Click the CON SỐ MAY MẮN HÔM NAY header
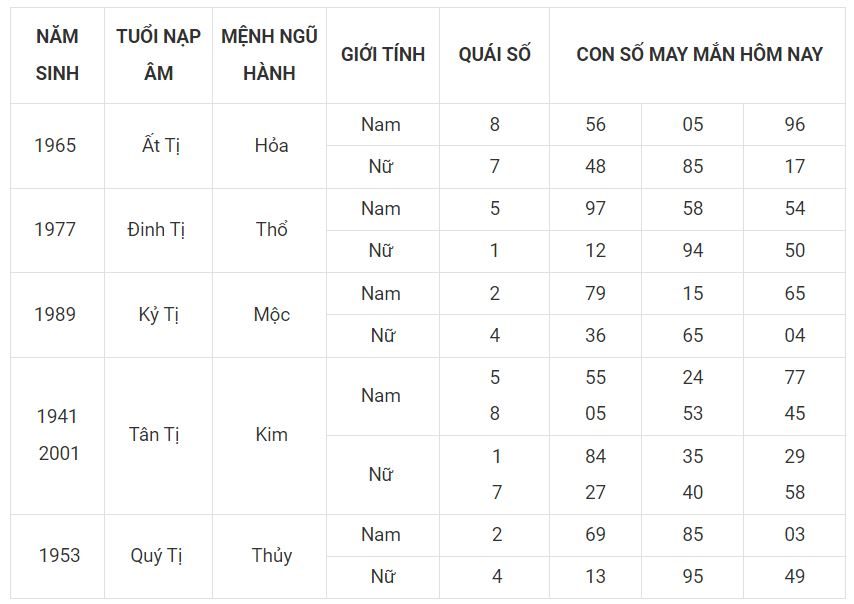Screen dimensions: 854x604 pyautogui.click(x=698, y=55)
